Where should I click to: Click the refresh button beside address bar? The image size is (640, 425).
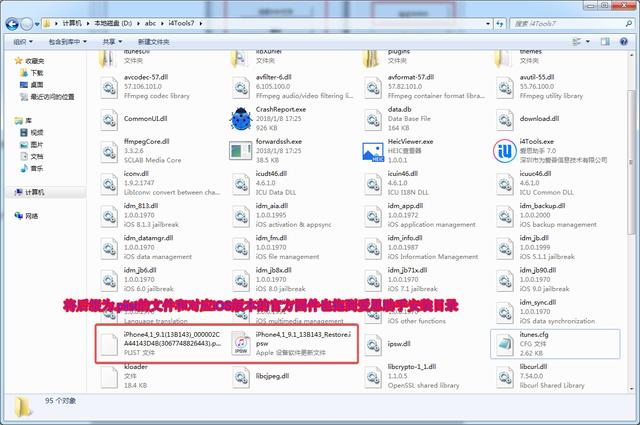500,24
